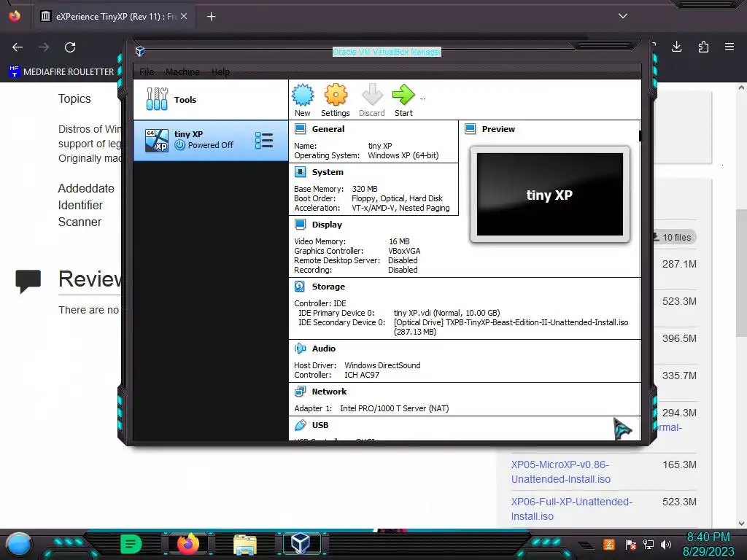The height and width of the screenshot is (560, 747).
Task: Click the System section chip icon
Action: [300, 172]
